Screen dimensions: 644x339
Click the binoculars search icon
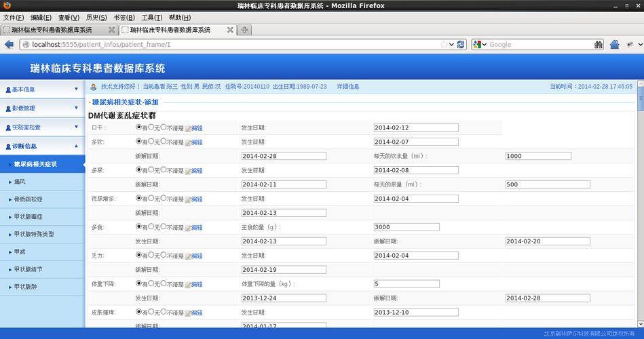(x=599, y=44)
